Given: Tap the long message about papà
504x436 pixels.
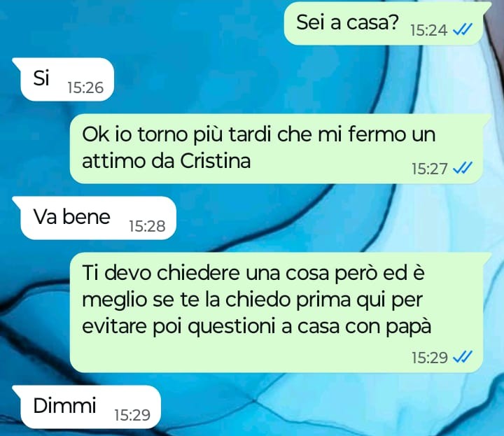Looking at the screenshot, I should 276,313.
